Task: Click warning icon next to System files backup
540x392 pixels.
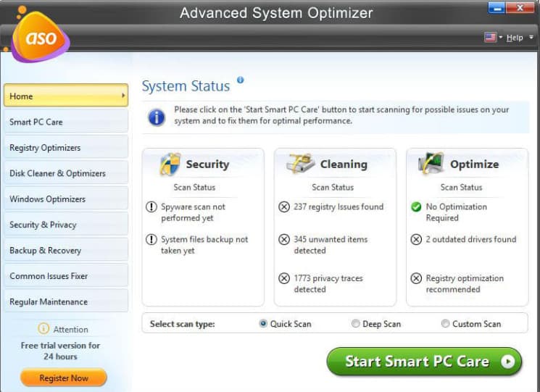Action: (151, 239)
